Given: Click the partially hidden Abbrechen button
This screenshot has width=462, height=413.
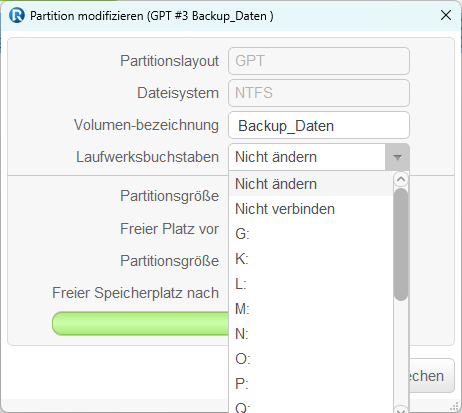Looking at the screenshot, I should 432,376.
